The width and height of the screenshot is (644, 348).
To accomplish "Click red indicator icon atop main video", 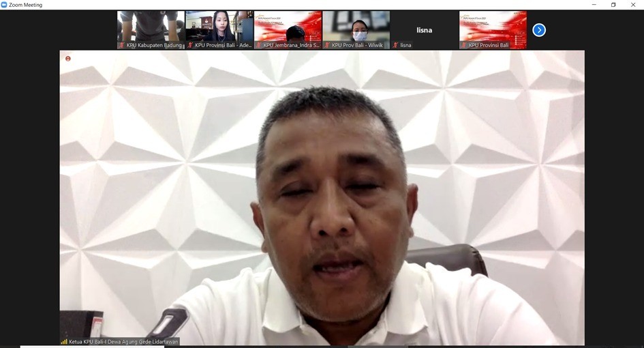I will pos(68,59).
